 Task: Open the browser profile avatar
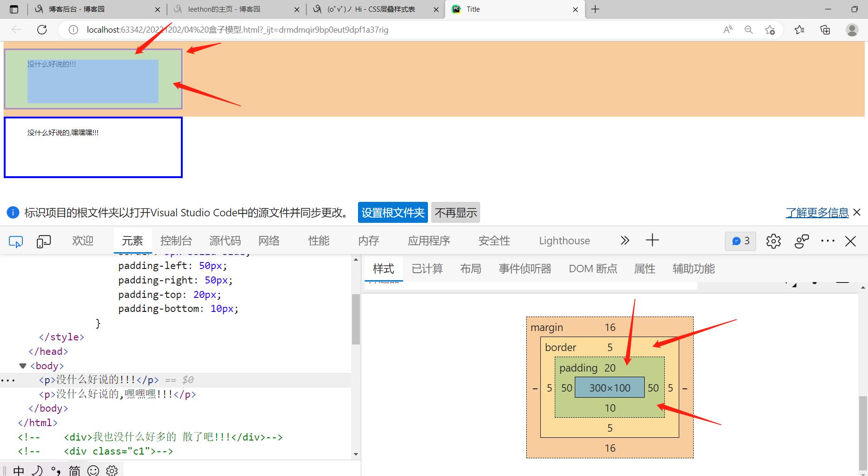[852, 30]
